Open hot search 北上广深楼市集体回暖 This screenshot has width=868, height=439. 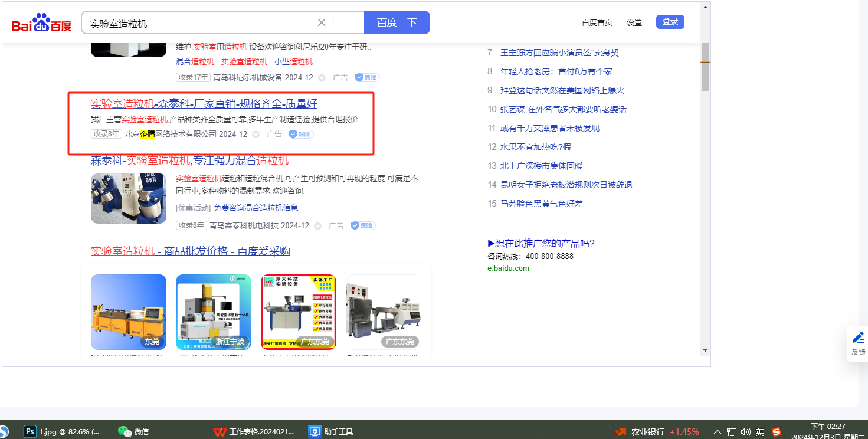(542, 166)
